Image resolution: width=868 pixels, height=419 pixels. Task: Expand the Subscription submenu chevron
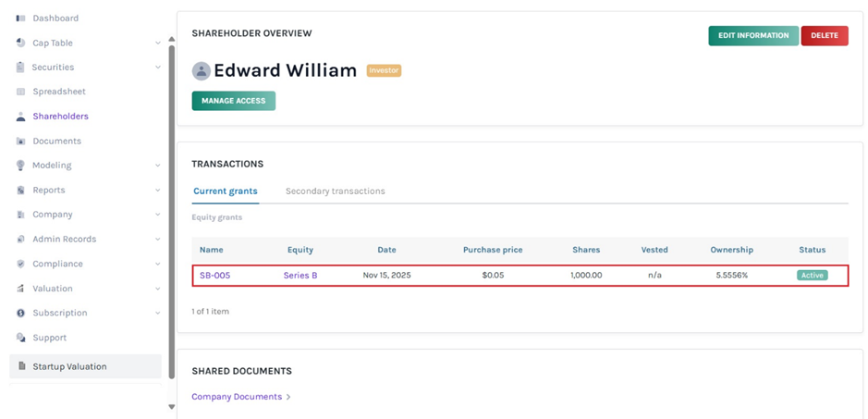click(x=158, y=314)
